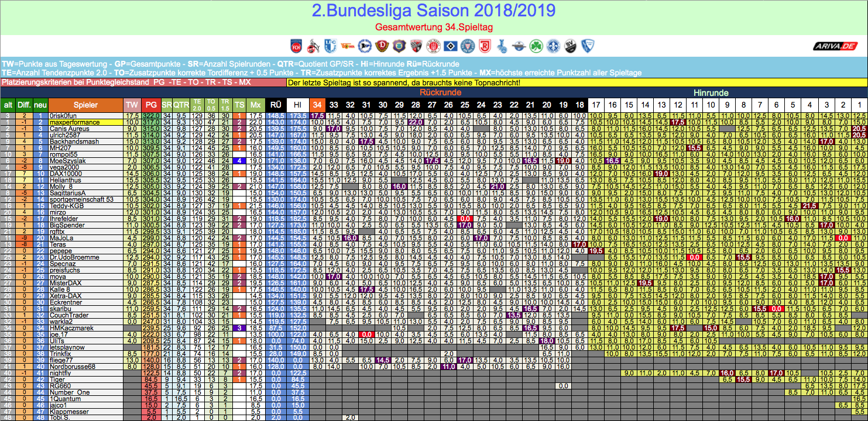
Task: Click the green 'alt' column header
Action: pos(8,105)
